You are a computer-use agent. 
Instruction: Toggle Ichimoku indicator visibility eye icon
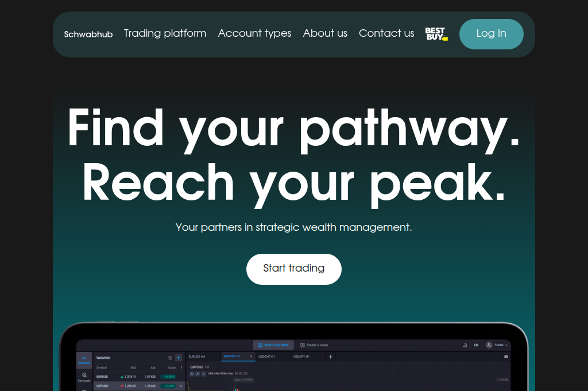coord(192,374)
